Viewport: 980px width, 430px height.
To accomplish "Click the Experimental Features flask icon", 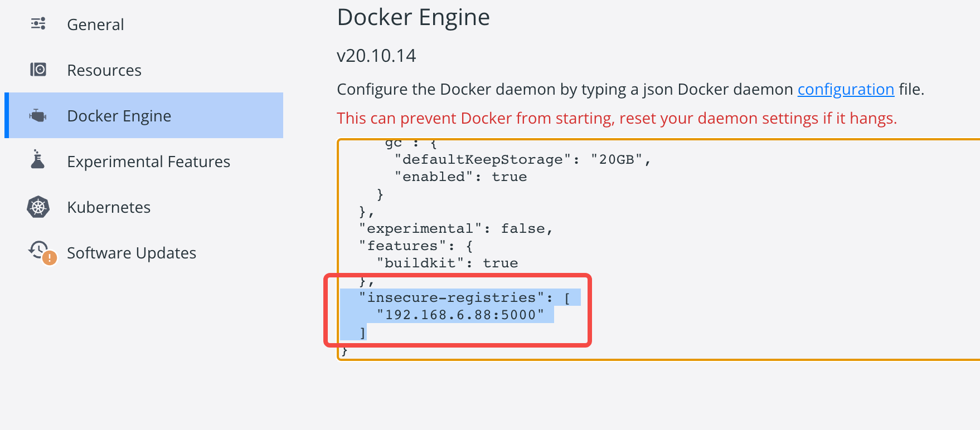I will click(x=38, y=159).
